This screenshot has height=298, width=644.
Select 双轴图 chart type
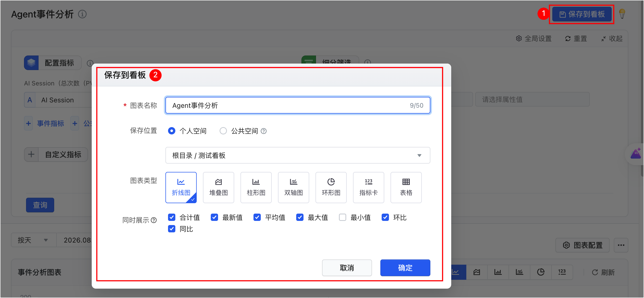293,187
